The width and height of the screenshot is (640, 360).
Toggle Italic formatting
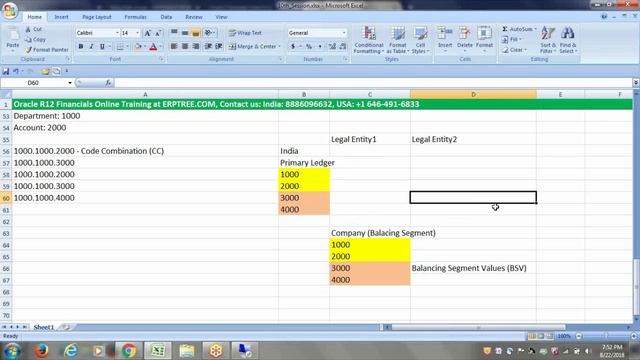pyautogui.click(x=91, y=47)
